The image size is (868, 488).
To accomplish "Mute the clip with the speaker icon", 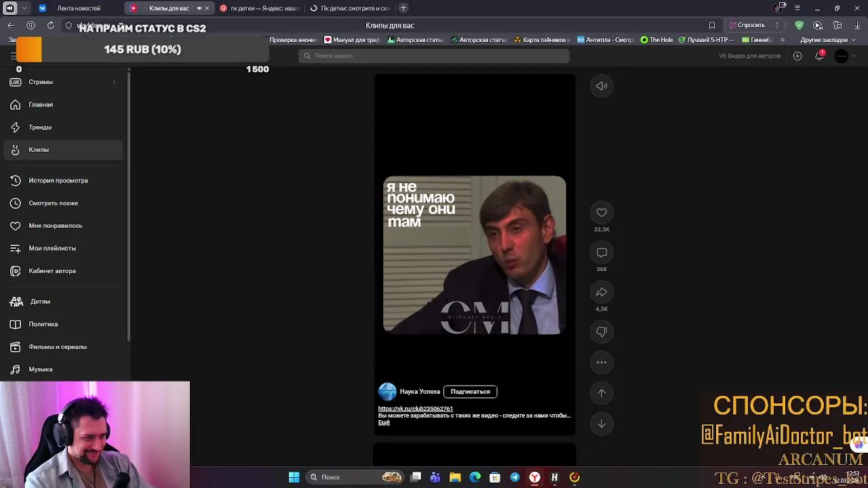I will (601, 86).
